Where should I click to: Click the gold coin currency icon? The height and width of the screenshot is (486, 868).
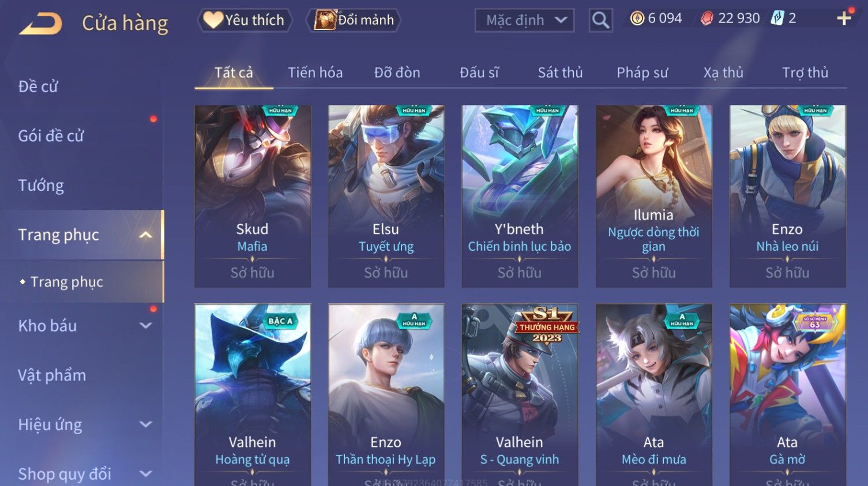click(x=637, y=18)
